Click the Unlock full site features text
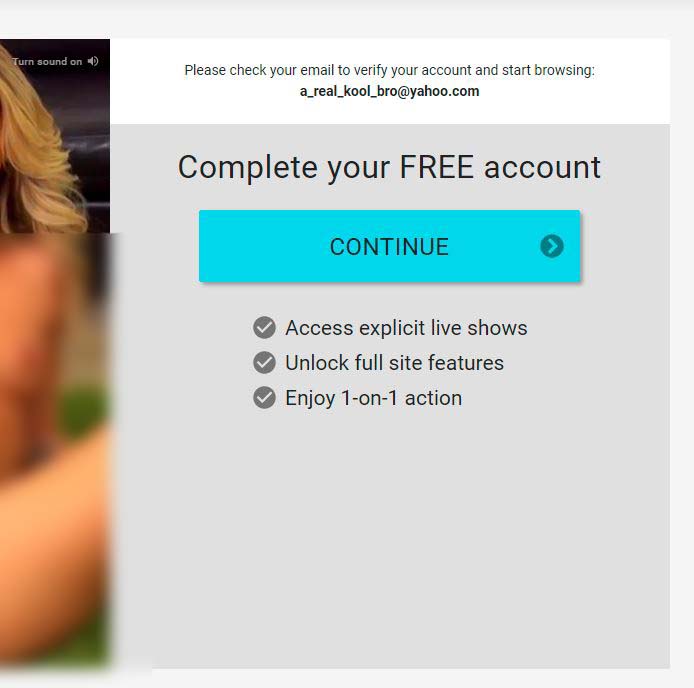This screenshot has height=688, width=694. (394, 363)
